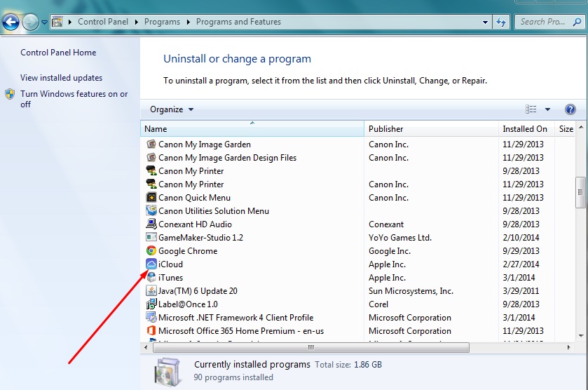Click the installed programs disc icon
This screenshot has width=588, height=390.
coord(167,372)
